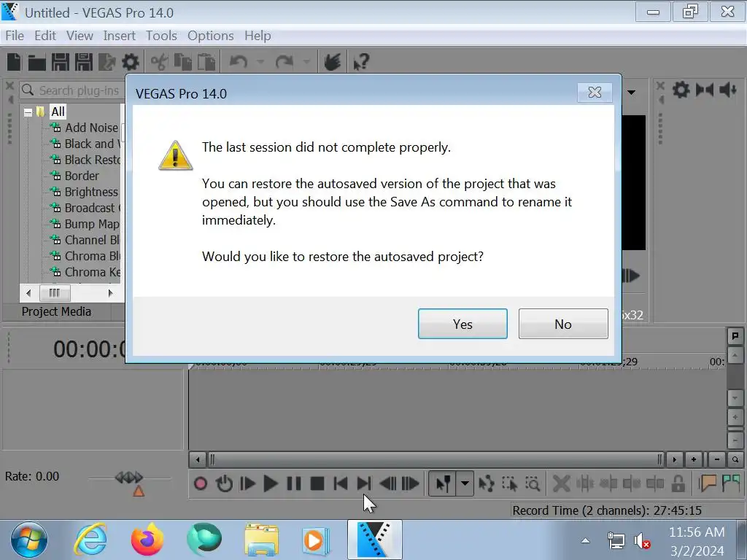Select the All folder in plug-in tree
Screen dimensions: 747x560
tap(58, 112)
